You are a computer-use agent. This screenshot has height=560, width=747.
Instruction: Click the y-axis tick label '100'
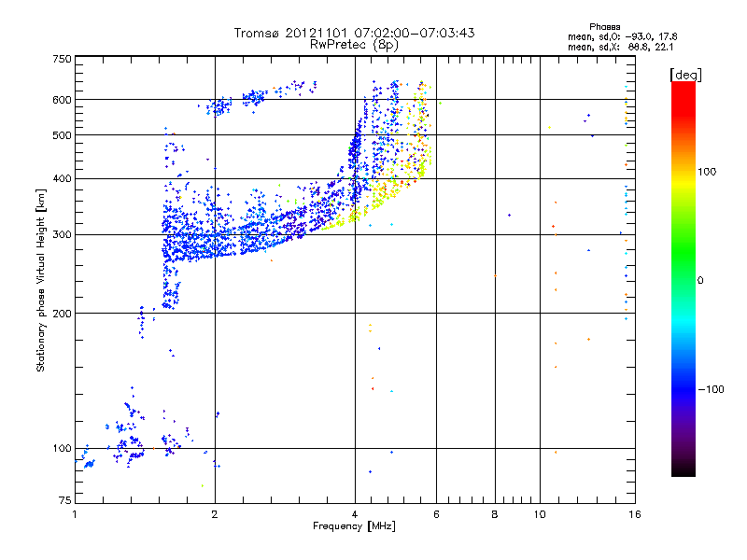click(x=62, y=449)
